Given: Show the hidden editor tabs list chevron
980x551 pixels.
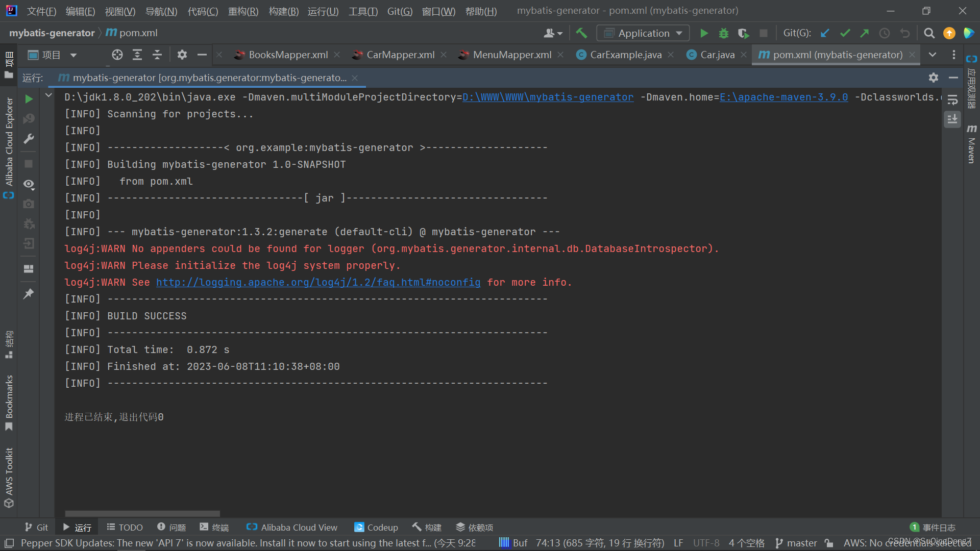Looking at the screenshot, I should pos(933,55).
